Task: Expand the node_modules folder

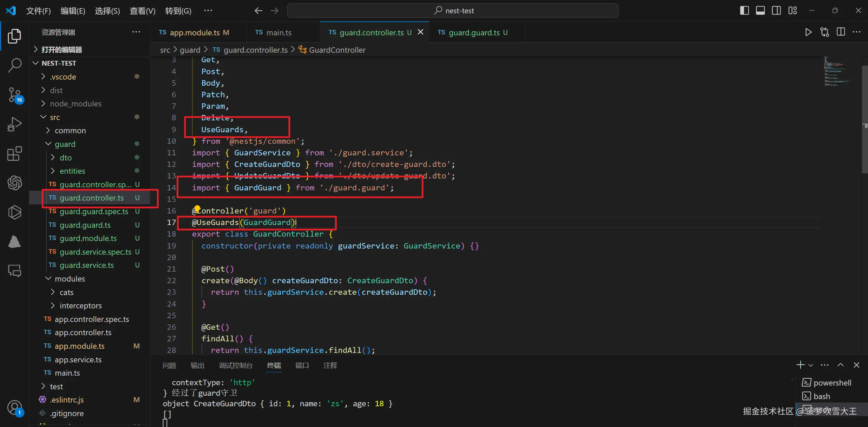Action: [75, 104]
